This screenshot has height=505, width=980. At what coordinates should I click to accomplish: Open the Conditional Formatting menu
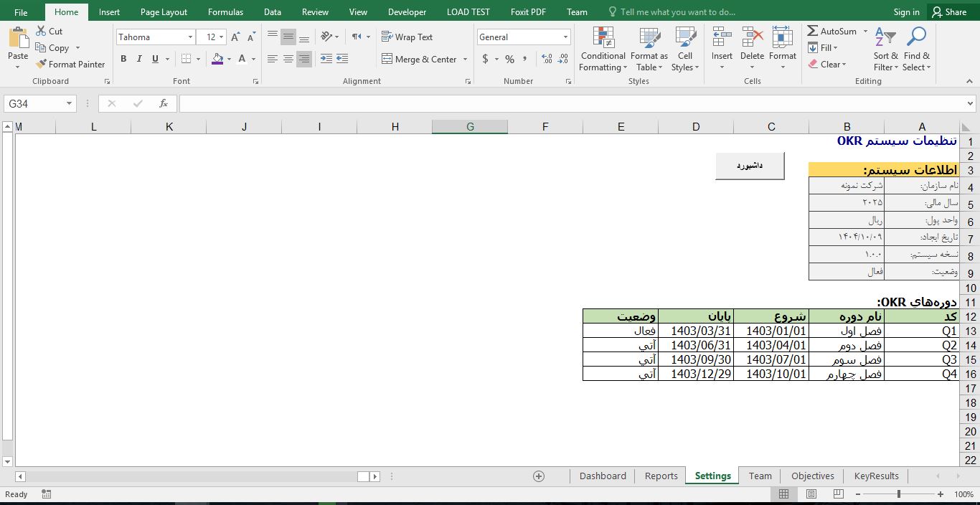pos(603,49)
